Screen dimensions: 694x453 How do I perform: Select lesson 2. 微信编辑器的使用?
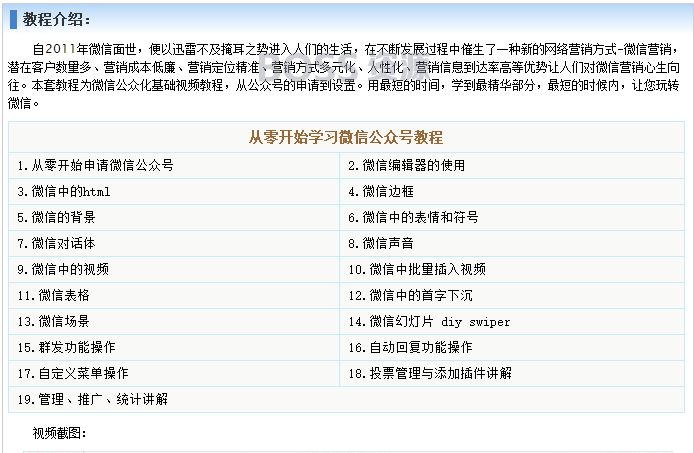coord(406,166)
